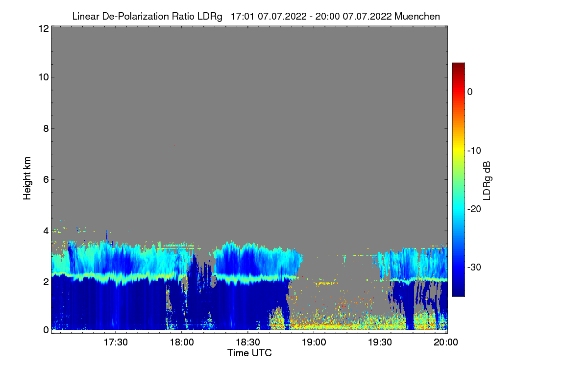Click the height axis tick '12'
The height and width of the screenshot is (392, 588).
pyautogui.click(x=43, y=28)
